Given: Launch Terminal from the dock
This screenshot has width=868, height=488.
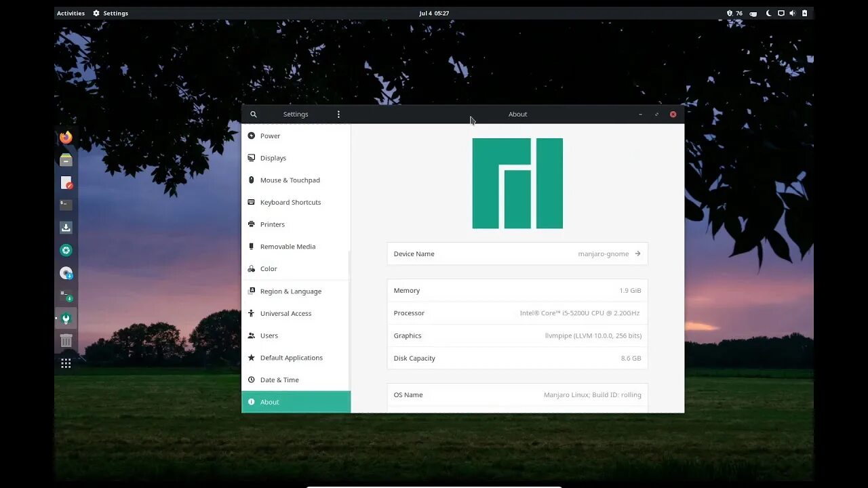Looking at the screenshot, I should coord(66,205).
